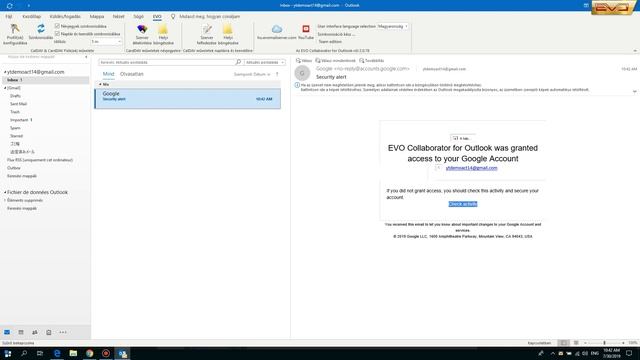The width and height of the screenshot is (640, 360).
Task: Open the Mappa ribbon tab
Action: click(97, 16)
